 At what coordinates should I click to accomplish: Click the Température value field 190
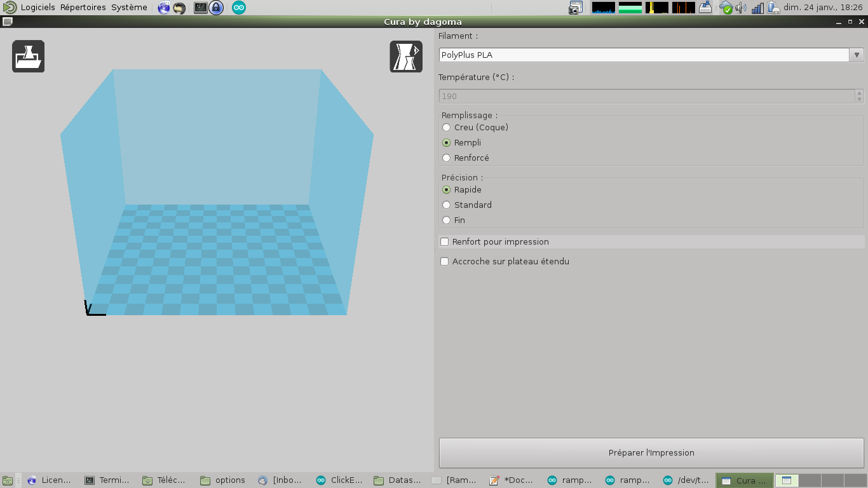(x=647, y=96)
